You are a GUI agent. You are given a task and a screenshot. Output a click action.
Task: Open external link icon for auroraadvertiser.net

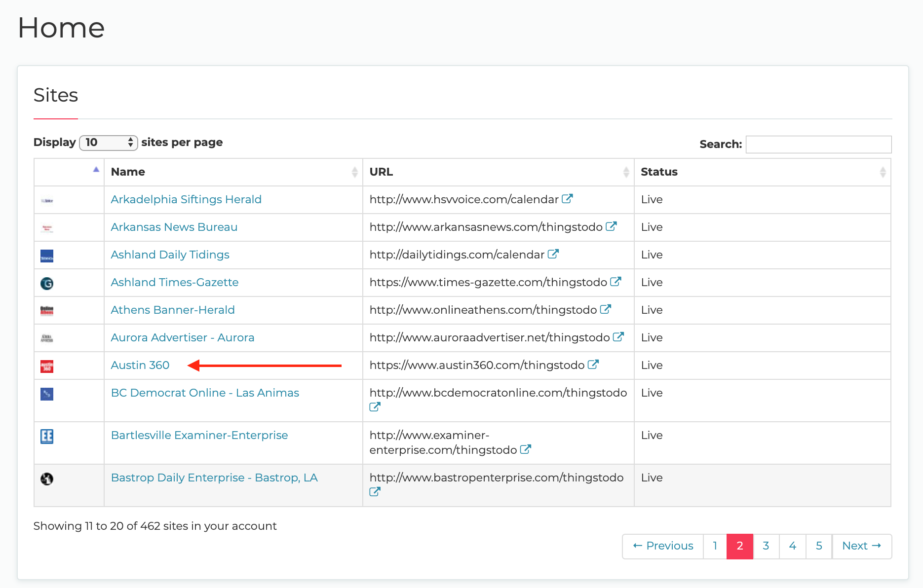pos(618,337)
